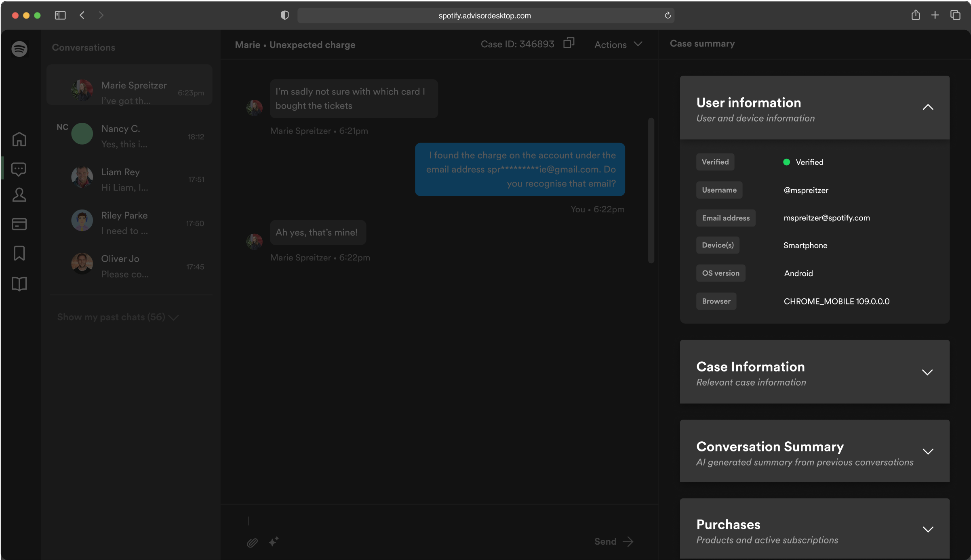Open the payment card icon in sidebar
Viewport: 971px width, 560px height.
click(x=19, y=224)
